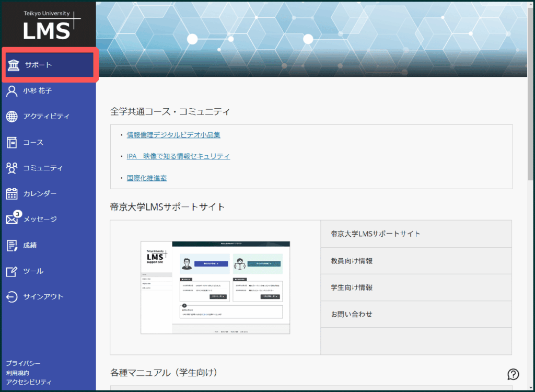Go to アクティビティ in the sidebar
This screenshot has width=535, height=392.
[49, 117]
